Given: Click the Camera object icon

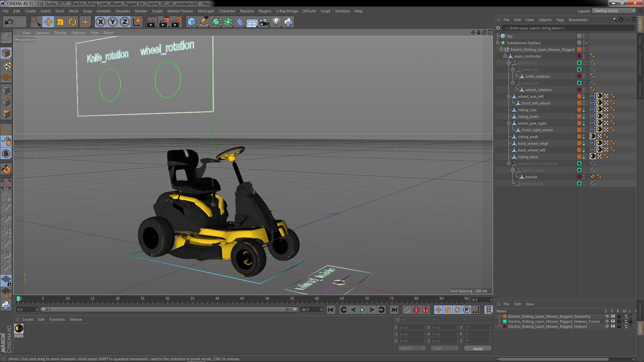Looking at the screenshot, I should (264, 22).
